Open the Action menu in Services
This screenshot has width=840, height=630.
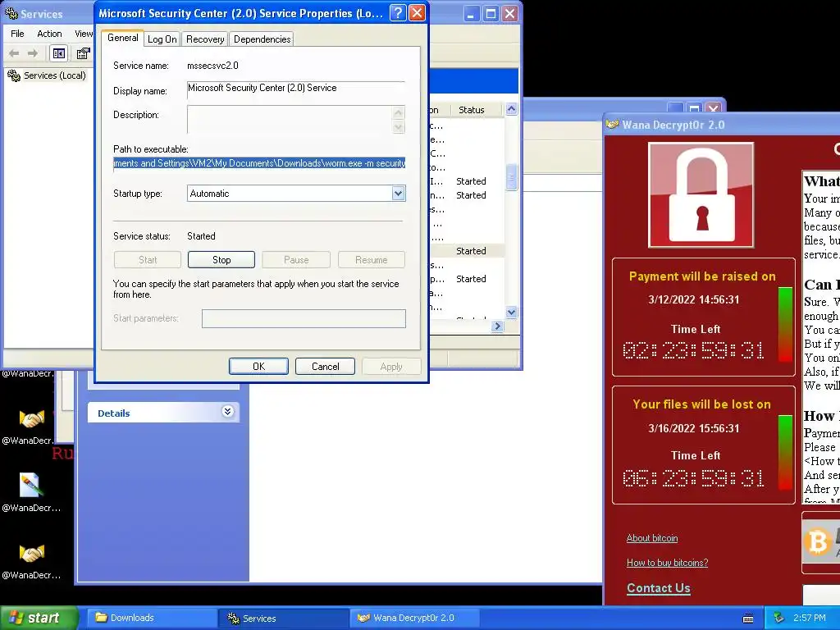click(49, 33)
